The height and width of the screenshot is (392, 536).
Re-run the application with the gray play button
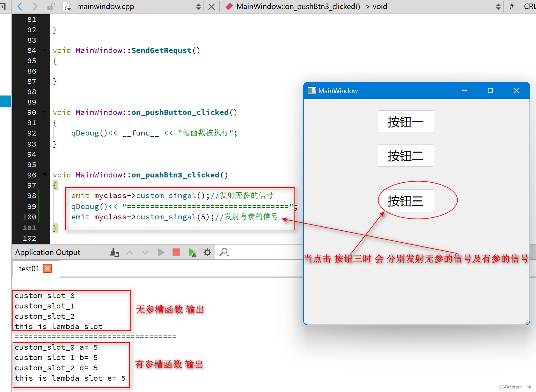point(161,252)
